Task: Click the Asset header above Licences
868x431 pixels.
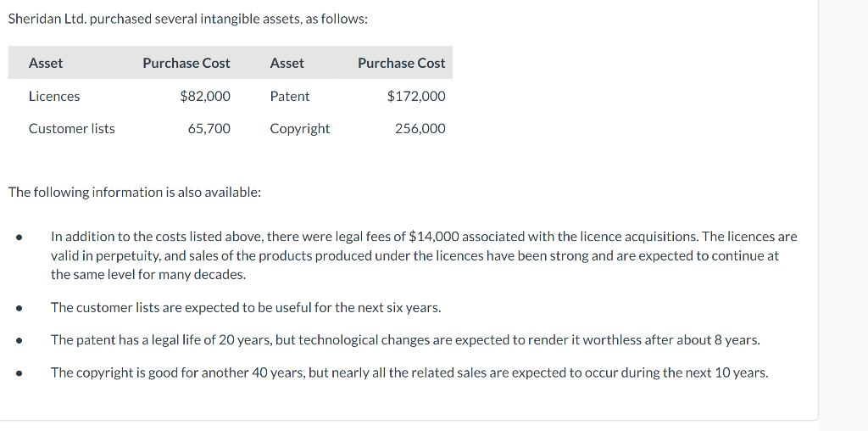Action: [x=46, y=63]
